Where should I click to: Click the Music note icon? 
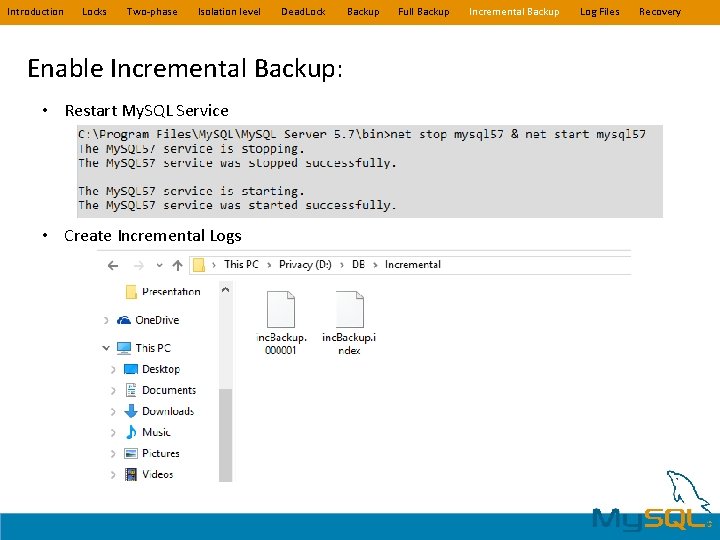[x=131, y=432]
